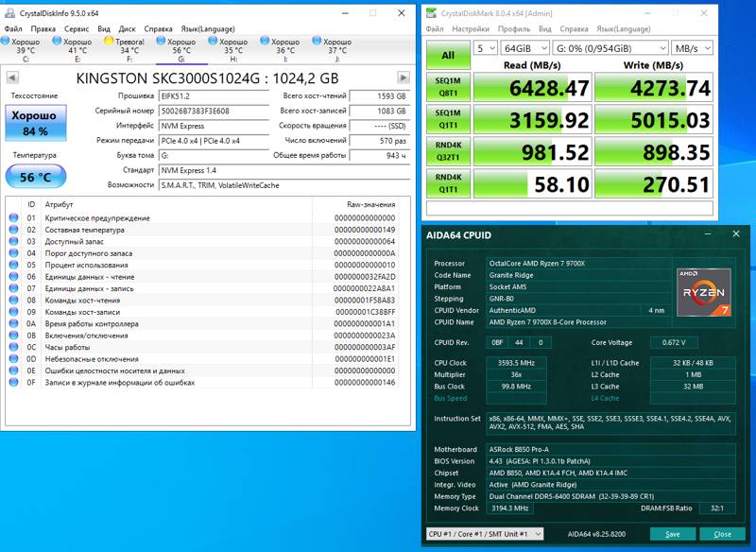Click Режим передачи field PCIe 4.0 x4
Image resolution: width=756 pixels, height=552 pixels.
click(214, 141)
